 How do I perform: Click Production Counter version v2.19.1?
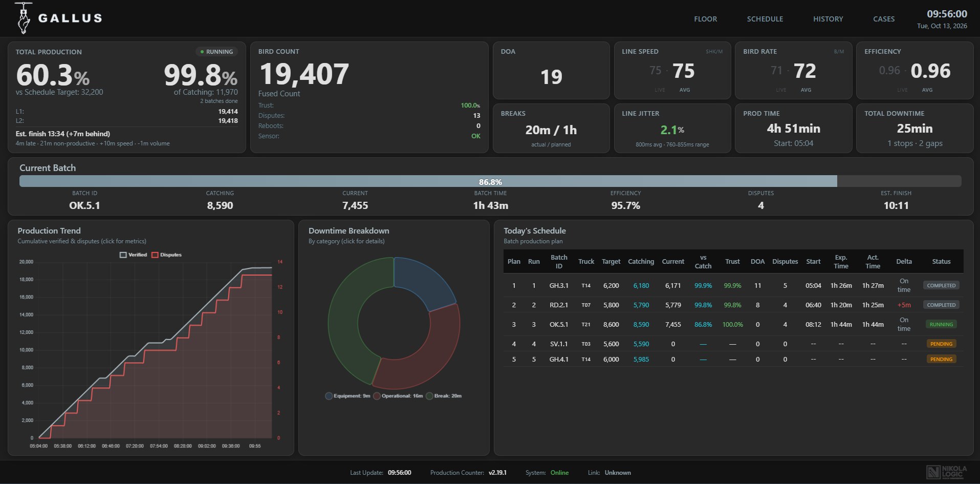tap(497, 472)
